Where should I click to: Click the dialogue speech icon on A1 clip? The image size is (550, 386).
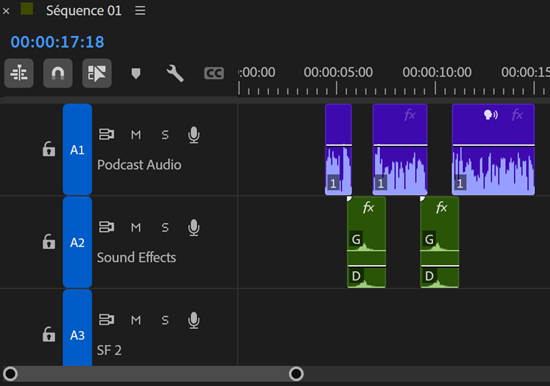(x=491, y=115)
